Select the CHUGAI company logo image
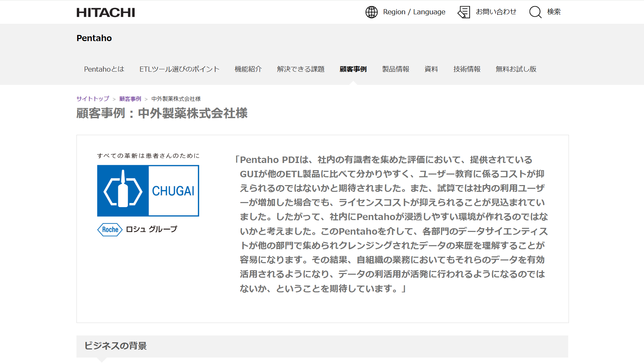Image resolution: width=644 pixels, height=363 pixels. (x=148, y=190)
